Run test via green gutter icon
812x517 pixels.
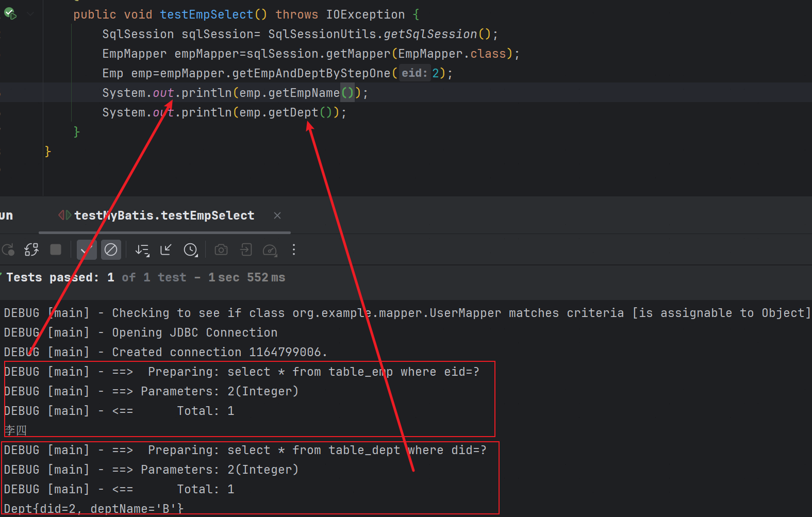pos(10,14)
